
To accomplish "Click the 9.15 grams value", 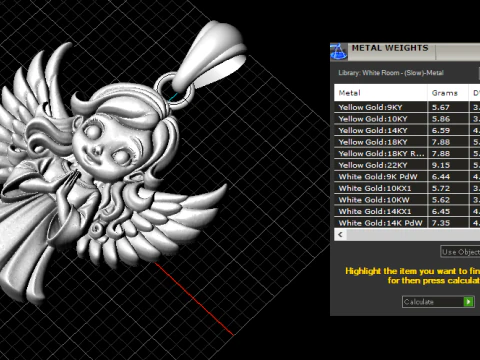I will (441, 165).
